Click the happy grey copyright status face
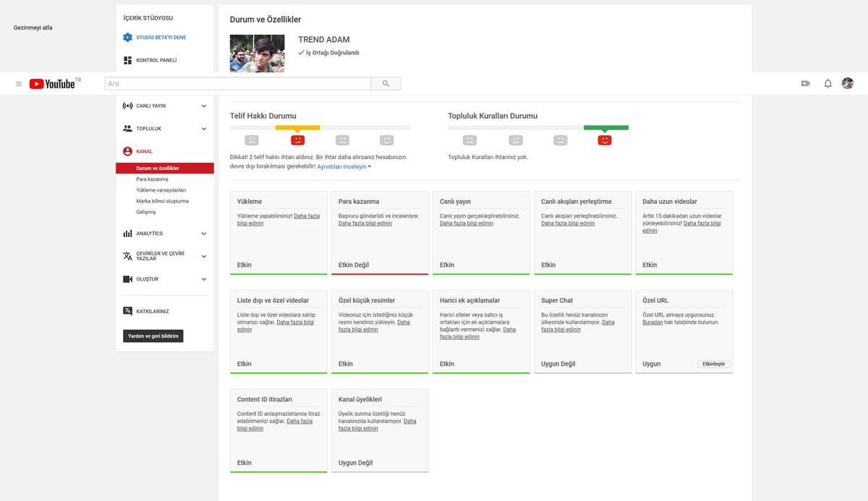 pyautogui.click(x=387, y=140)
